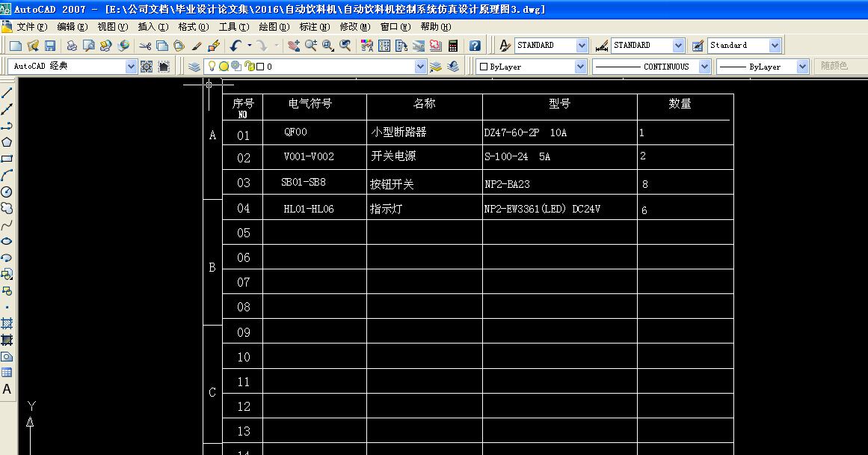
Task: Open the Plot dialog icon
Action: pyautogui.click(x=72, y=45)
